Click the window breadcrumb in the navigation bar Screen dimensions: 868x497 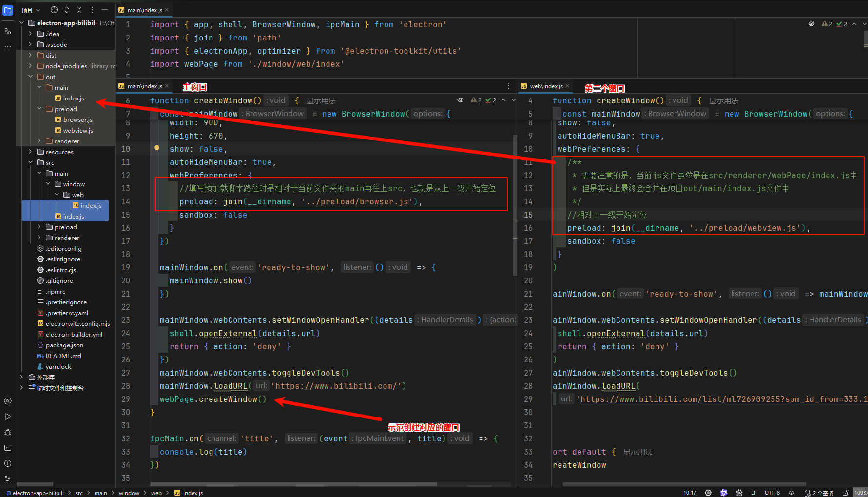click(129, 493)
